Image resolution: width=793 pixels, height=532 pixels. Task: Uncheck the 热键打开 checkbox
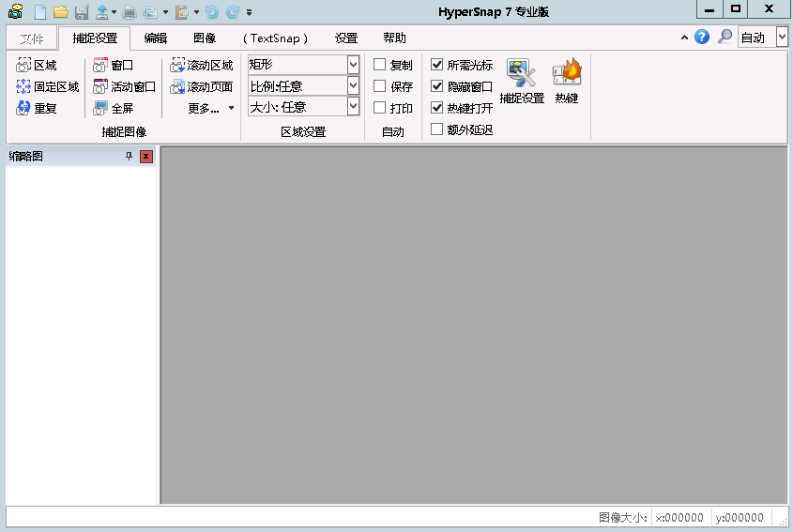pos(437,108)
